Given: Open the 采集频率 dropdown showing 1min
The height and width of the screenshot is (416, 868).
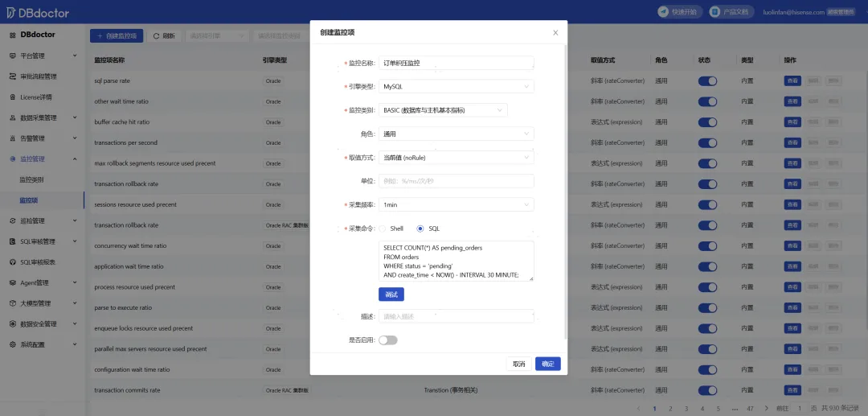Looking at the screenshot, I should coord(457,205).
